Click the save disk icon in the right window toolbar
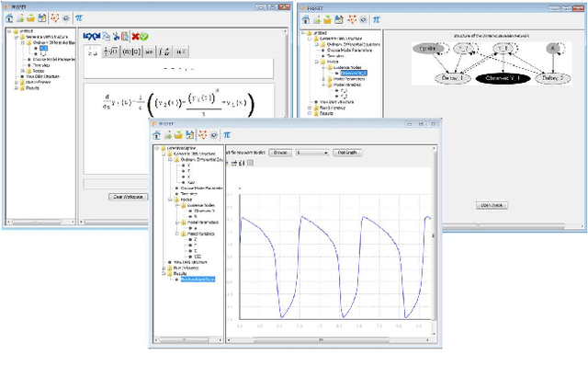 339,20
